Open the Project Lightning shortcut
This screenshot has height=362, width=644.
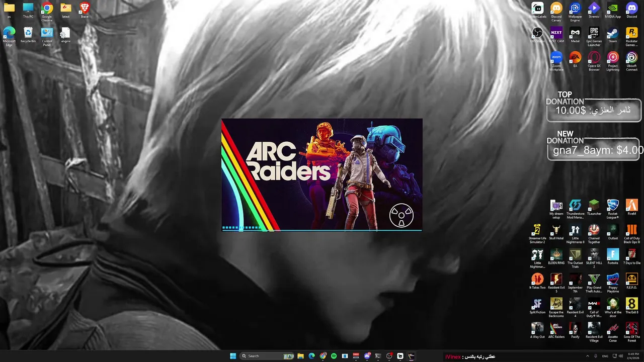[x=613, y=61]
